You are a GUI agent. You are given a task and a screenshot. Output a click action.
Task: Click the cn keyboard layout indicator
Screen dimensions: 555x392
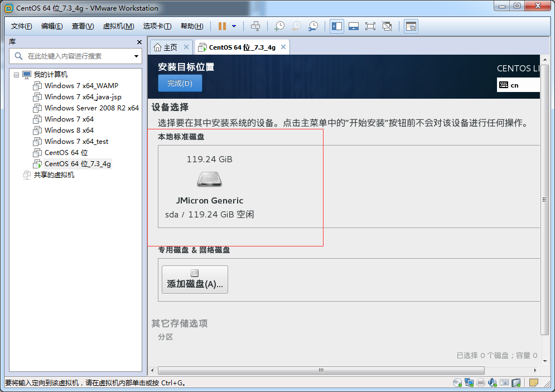coord(518,85)
